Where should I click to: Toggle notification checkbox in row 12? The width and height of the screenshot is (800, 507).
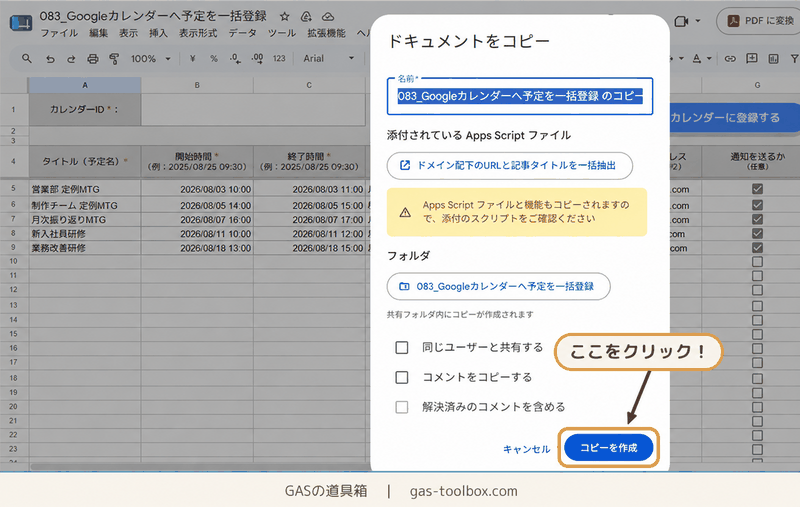tap(757, 290)
